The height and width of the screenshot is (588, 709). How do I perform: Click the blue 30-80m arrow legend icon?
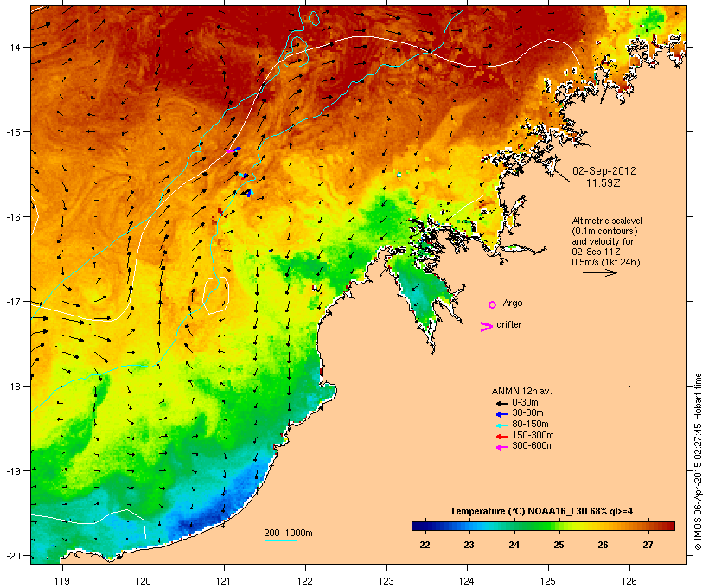point(501,414)
